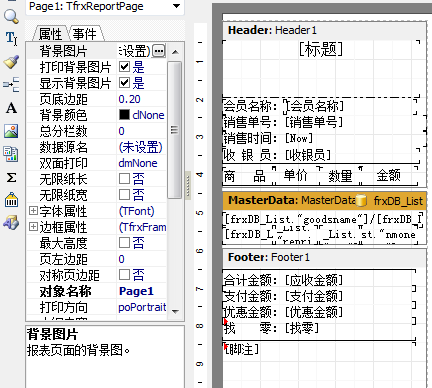Select the copy format brush tool

[11, 62]
